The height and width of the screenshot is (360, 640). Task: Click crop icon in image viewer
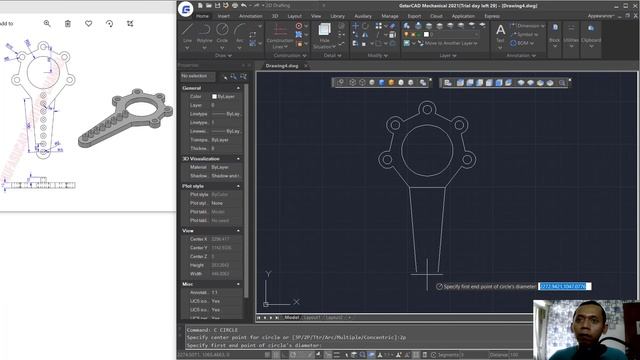(130, 24)
